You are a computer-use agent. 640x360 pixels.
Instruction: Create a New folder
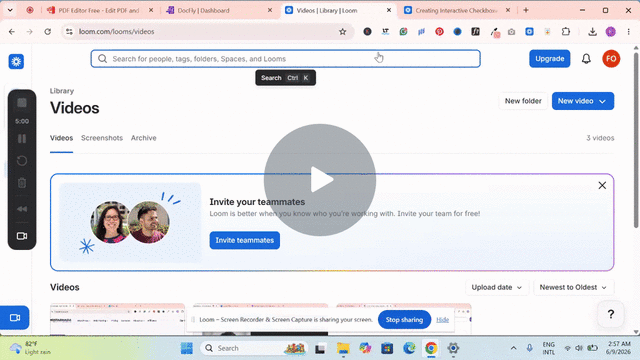tap(523, 101)
